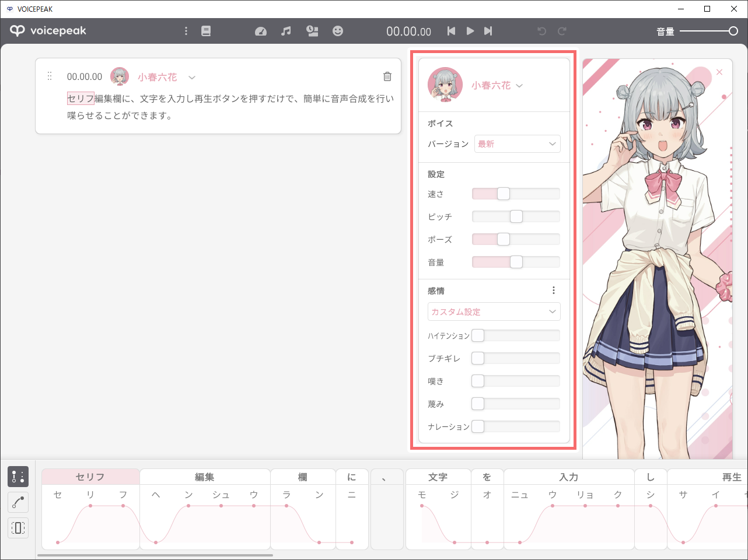748x560 pixels.
Task: Select the を word segment tab
Action: click(x=487, y=477)
